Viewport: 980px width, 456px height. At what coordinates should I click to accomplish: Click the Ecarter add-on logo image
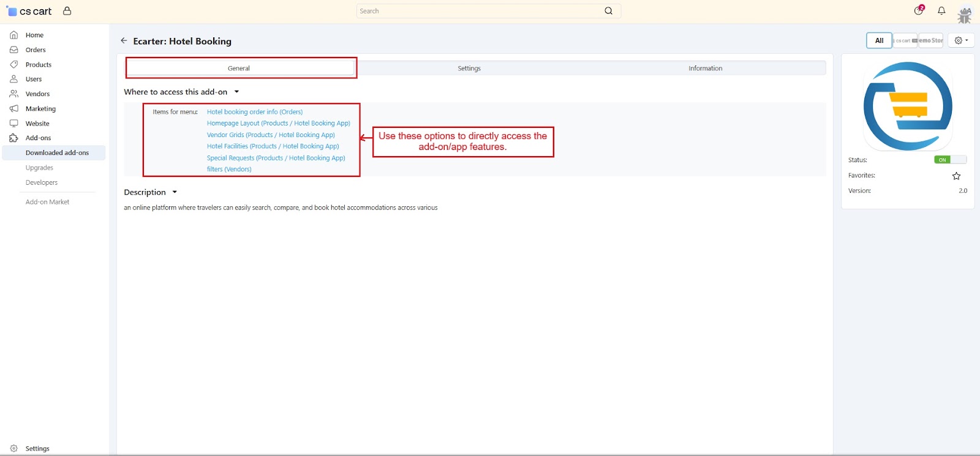908,107
